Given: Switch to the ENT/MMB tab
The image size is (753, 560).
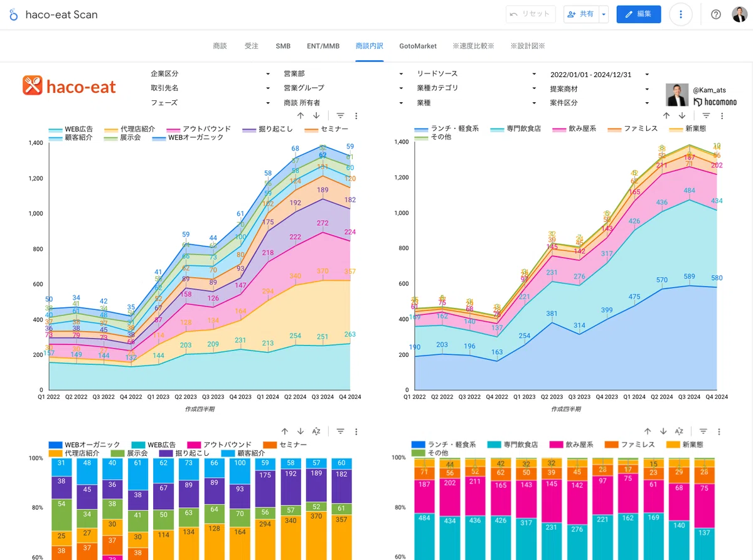Looking at the screenshot, I should click(323, 46).
